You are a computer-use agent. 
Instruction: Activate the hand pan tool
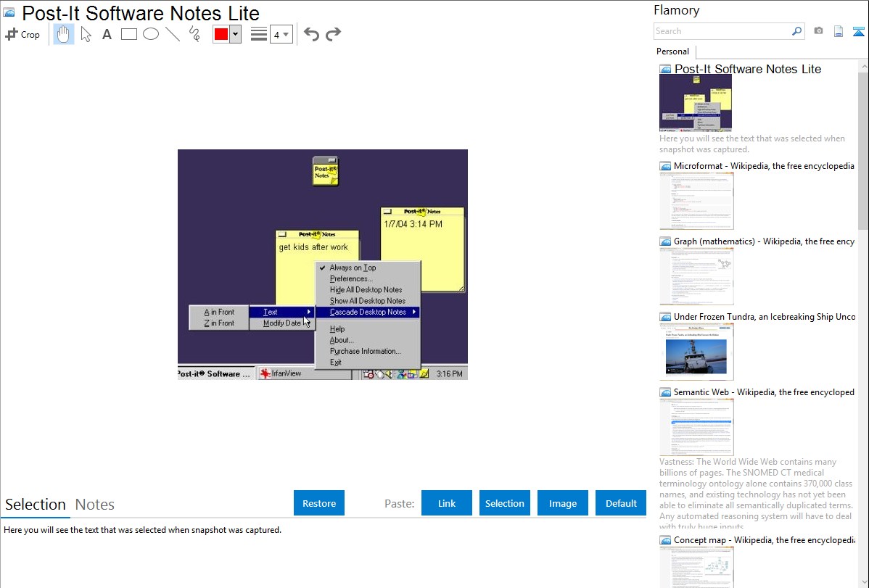coord(64,34)
